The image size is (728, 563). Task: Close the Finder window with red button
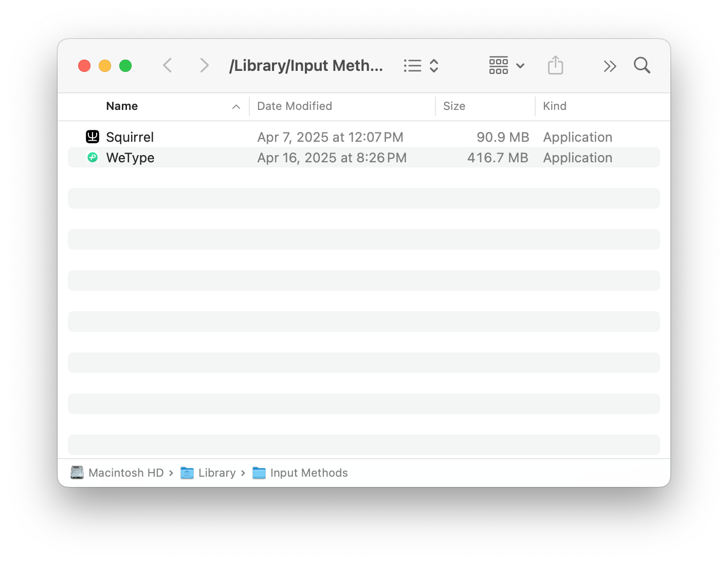(x=84, y=66)
